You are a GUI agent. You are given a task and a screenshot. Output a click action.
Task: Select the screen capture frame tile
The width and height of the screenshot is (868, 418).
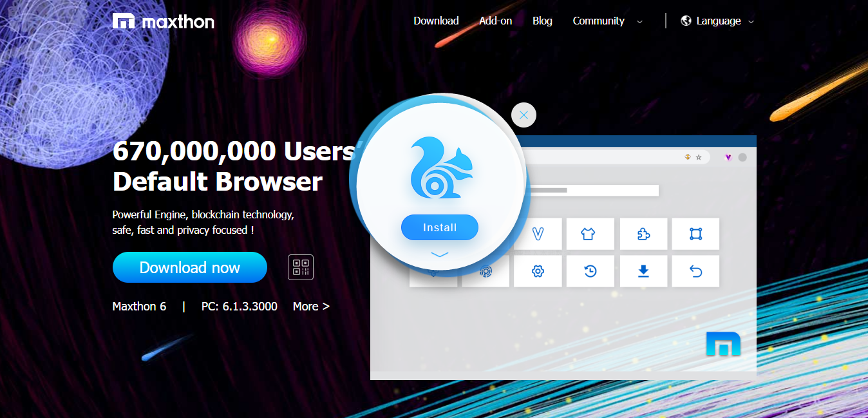[695, 234]
